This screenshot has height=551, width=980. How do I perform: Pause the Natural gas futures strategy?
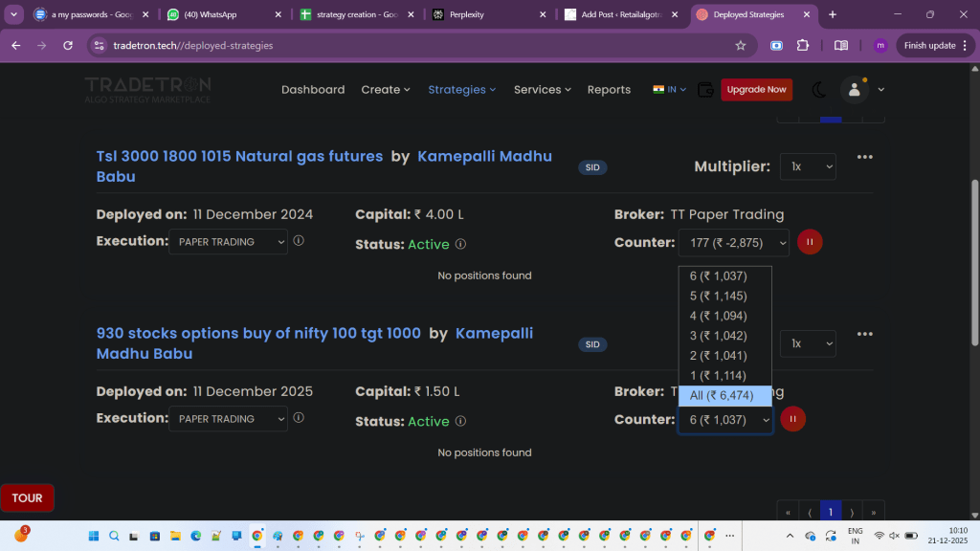click(810, 242)
